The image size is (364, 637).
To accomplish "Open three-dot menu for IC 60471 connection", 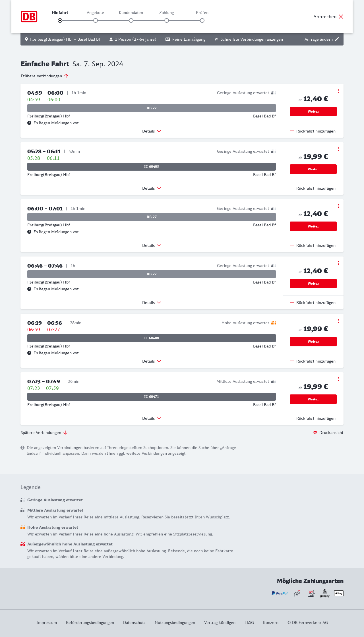I will tap(338, 379).
